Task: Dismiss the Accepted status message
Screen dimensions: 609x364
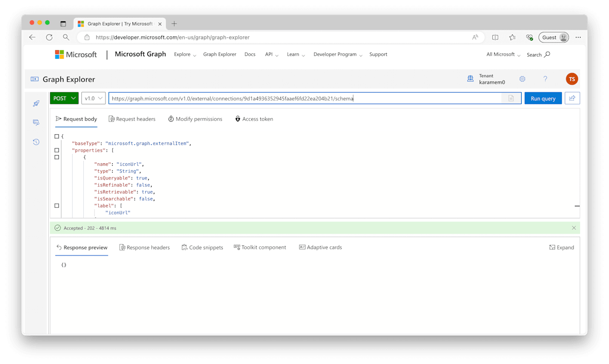Action: click(x=574, y=228)
